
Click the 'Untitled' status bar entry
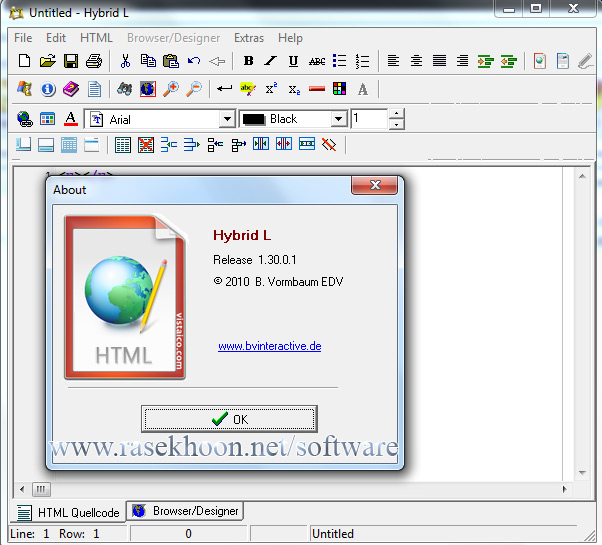(333, 533)
